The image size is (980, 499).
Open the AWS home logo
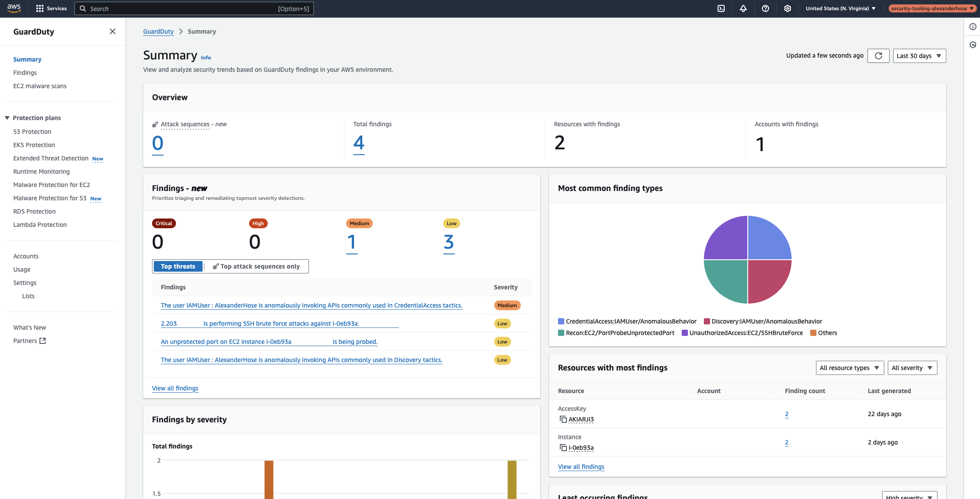point(14,8)
